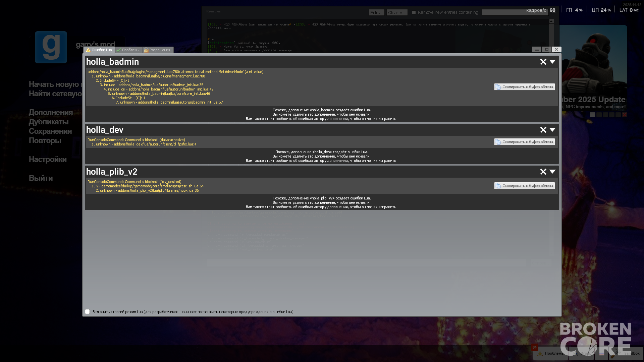The width and height of the screenshot is (644, 362).
Task: Copy holla_dev error to clipboard
Action: click(524, 142)
